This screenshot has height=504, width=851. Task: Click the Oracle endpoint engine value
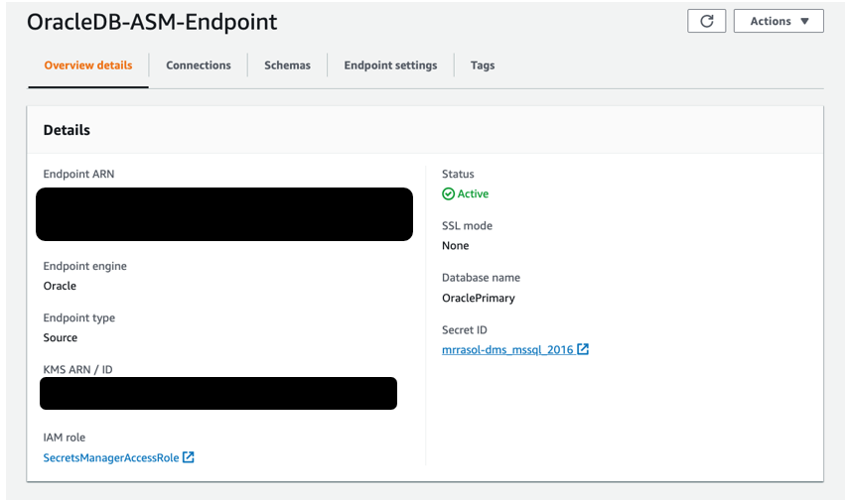[60, 286]
